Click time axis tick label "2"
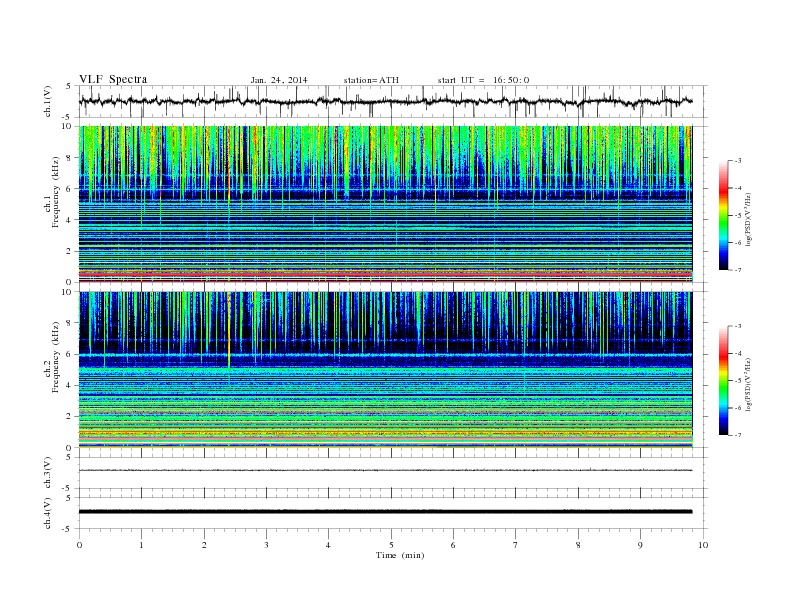The height and width of the screenshot is (612, 792). 204,545
